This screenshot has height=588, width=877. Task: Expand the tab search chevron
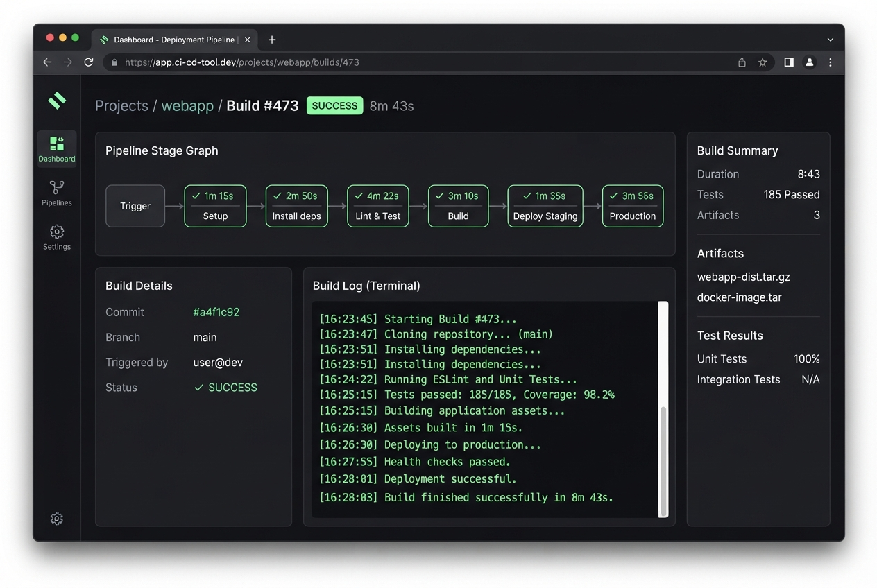click(831, 40)
